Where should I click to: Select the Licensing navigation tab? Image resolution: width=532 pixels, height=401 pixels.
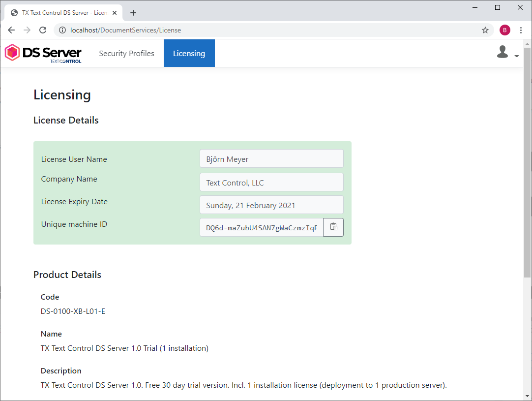coord(189,53)
